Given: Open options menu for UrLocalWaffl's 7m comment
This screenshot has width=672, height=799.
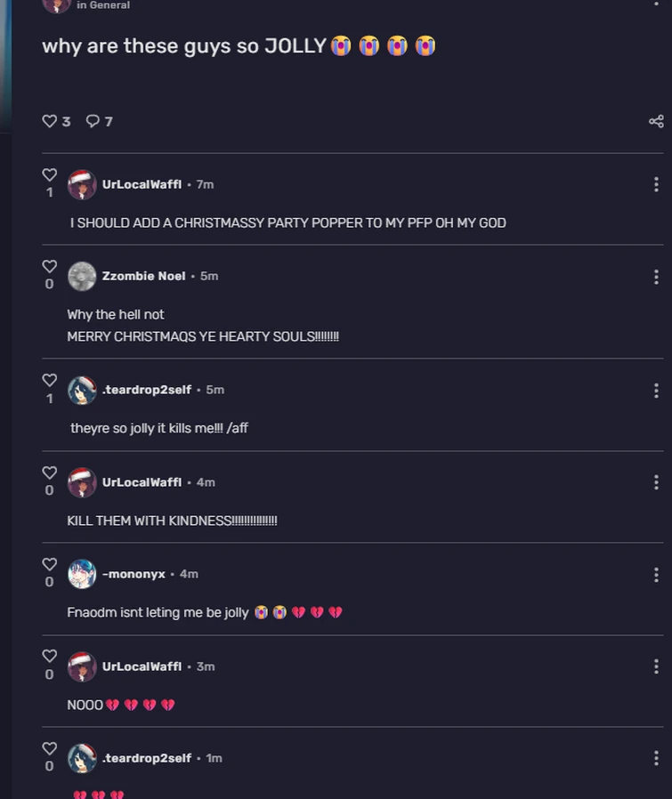Looking at the screenshot, I should 656,184.
